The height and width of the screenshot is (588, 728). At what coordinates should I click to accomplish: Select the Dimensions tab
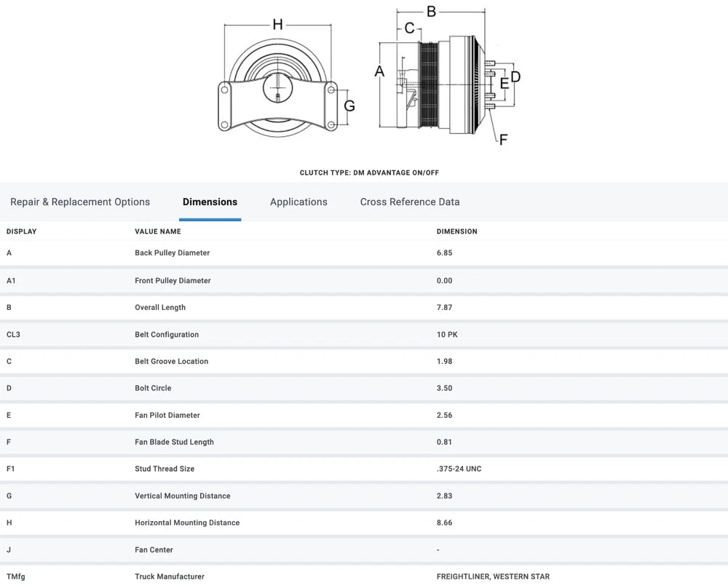pos(210,202)
